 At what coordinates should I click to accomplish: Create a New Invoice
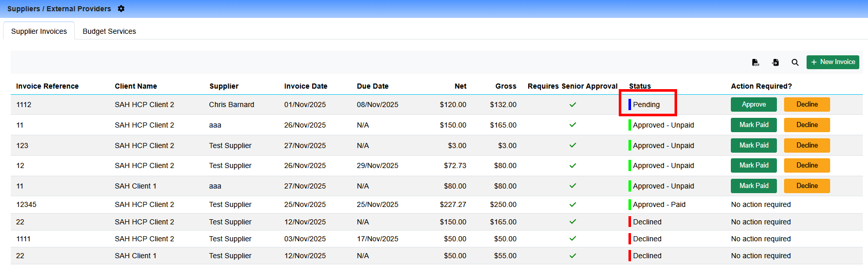(833, 62)
